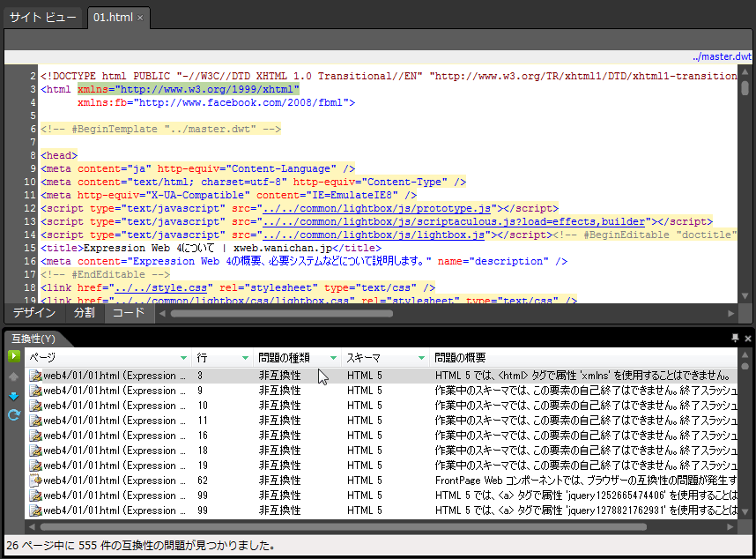Select the 互換性(Y) panel tab
Screen dimensions: 756x559
point(33,339)
